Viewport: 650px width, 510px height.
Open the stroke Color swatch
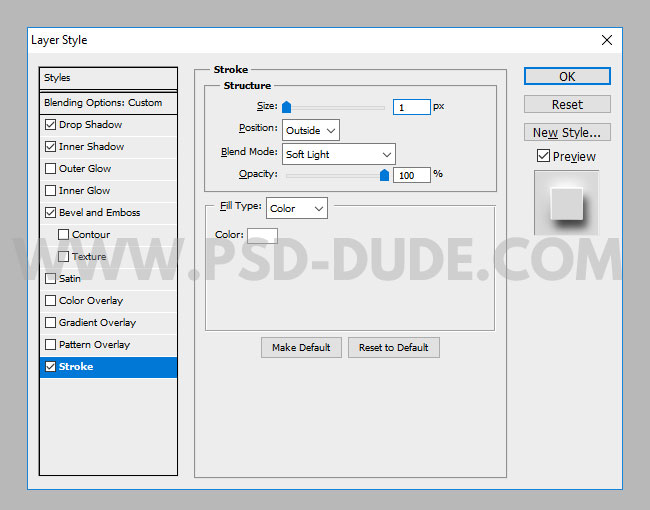pos(262,236)
